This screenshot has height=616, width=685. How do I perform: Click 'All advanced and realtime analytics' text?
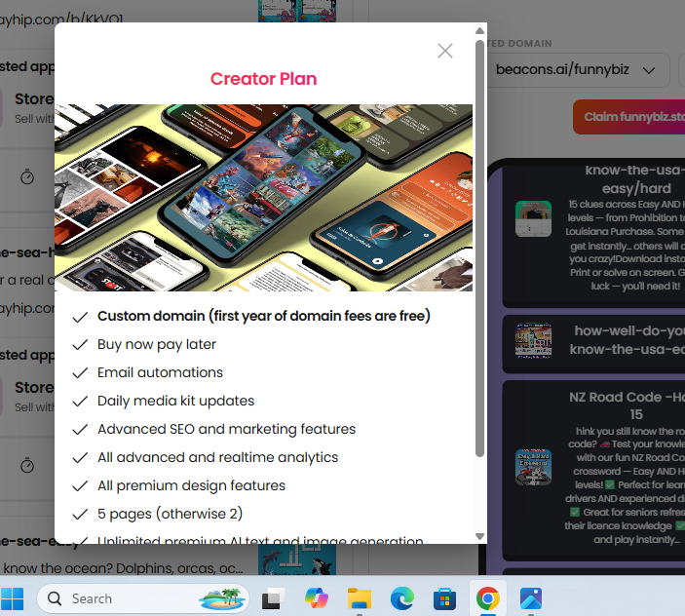coord(218,457)
